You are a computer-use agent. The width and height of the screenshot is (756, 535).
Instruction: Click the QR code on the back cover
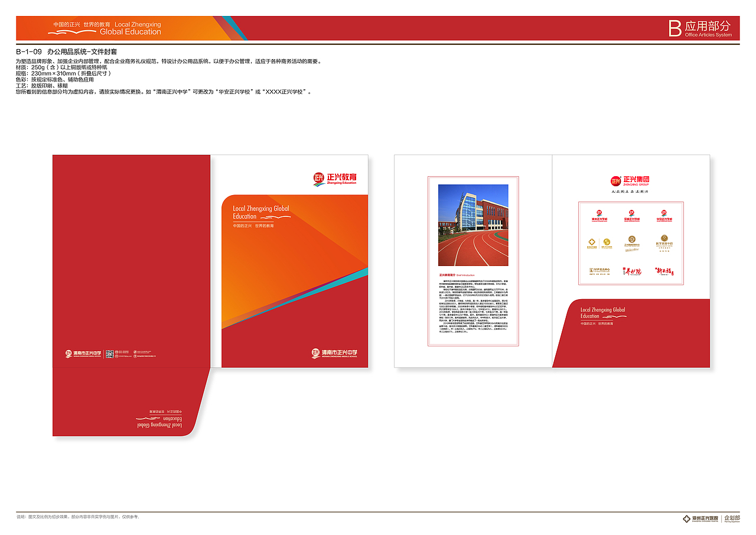109,354
